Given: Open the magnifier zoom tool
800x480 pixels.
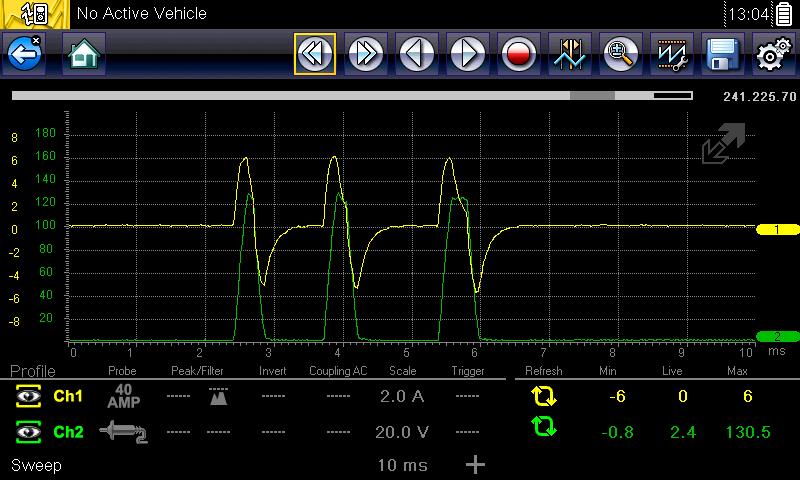Looking at the screenshot, I should tap(621, 54).
